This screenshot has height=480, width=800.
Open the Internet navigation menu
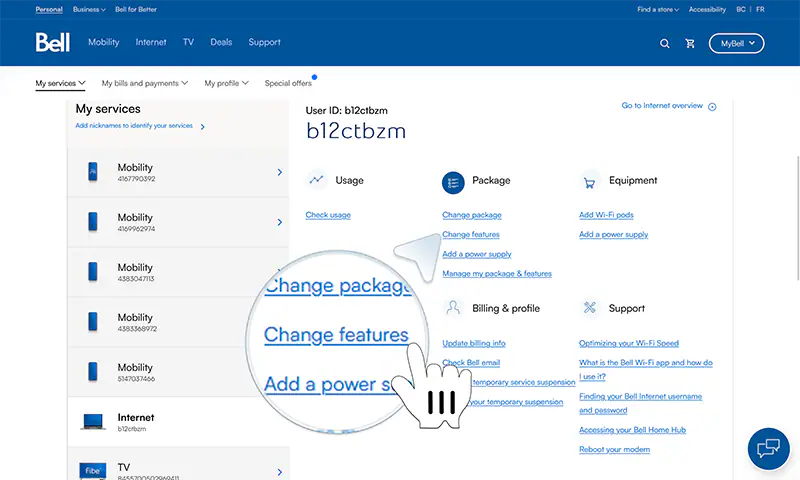tap(151, 42)
